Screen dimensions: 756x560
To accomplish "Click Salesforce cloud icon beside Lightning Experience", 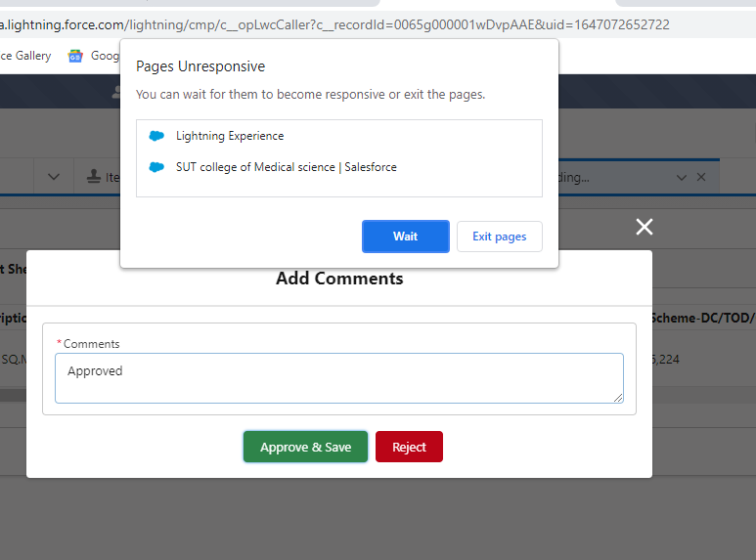I will [156, 136].
